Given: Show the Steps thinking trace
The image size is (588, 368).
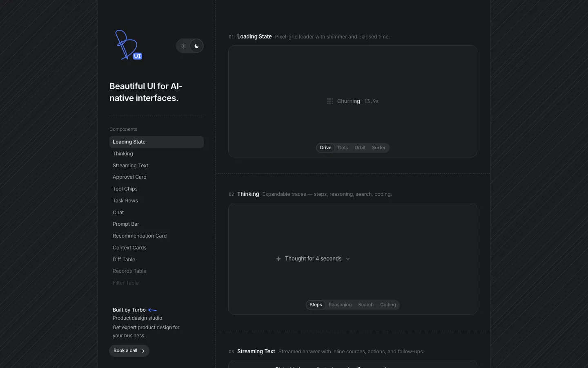Looking at the screenshot, I should [316, 305].
